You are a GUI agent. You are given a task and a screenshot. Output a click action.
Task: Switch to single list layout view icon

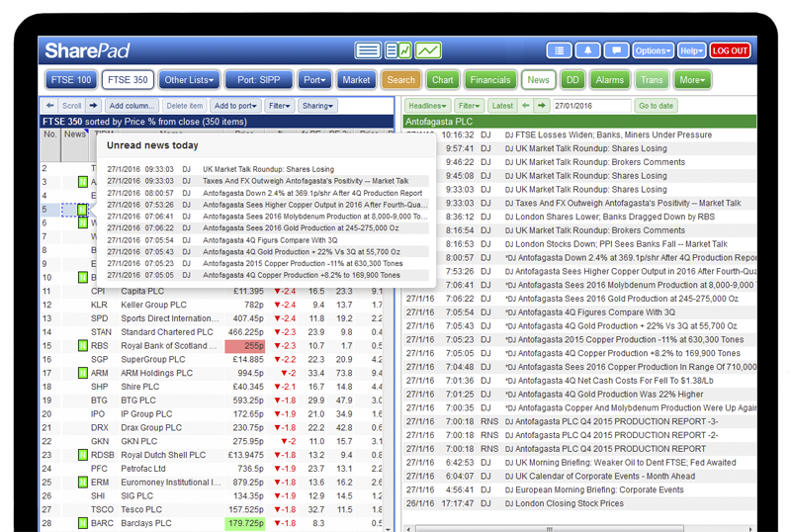pos(368,50)
